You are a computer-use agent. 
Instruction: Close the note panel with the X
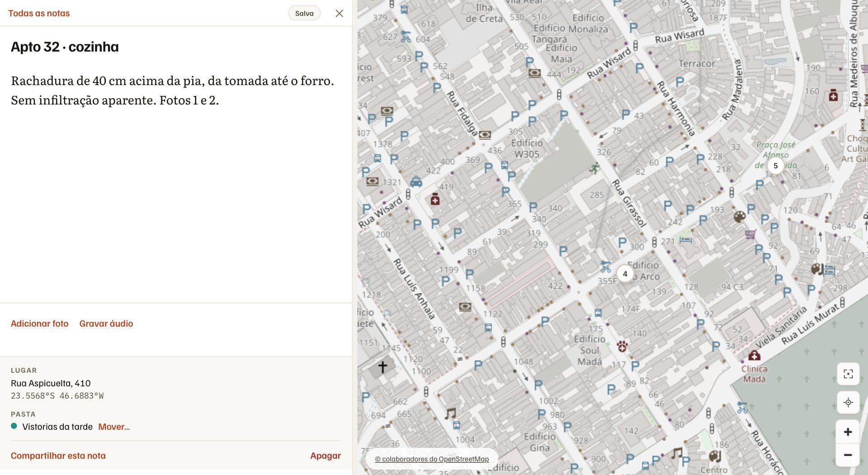tap(340, 14)
